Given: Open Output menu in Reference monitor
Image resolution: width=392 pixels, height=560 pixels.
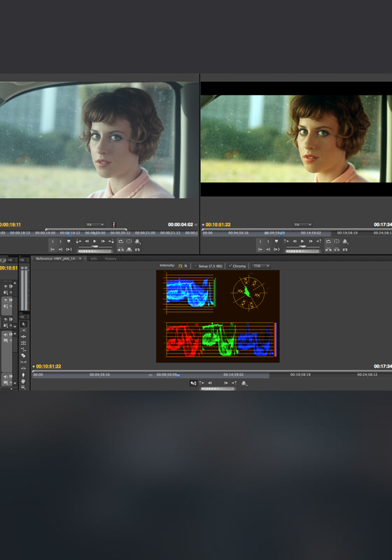Looking at the screenshot, I should coord(244,383).
